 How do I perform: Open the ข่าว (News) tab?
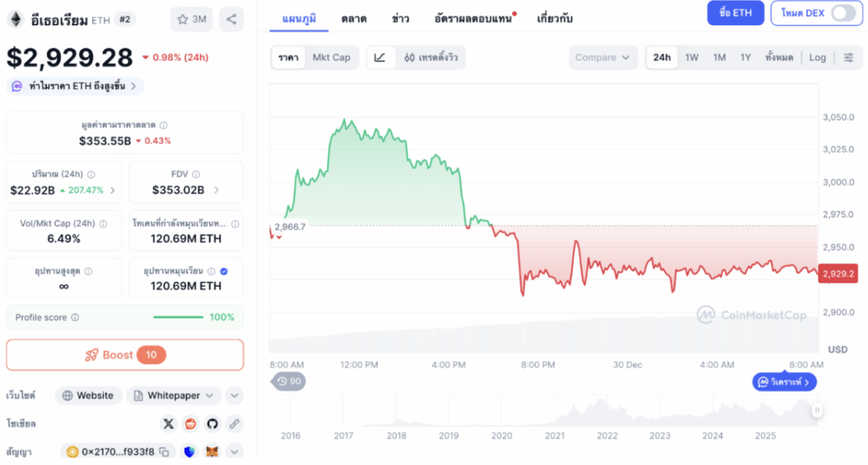(x=403, y=18)
